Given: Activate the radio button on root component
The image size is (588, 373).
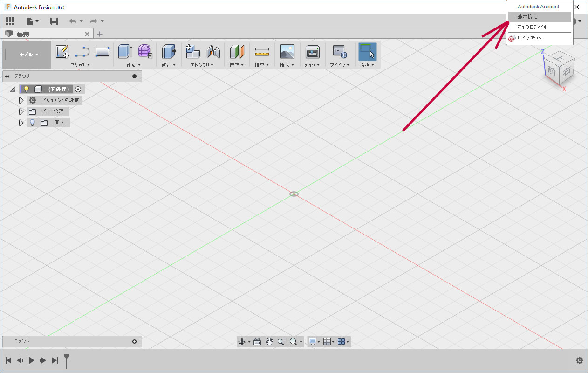Looking at the screenshot, I should (x=78, y=89).
